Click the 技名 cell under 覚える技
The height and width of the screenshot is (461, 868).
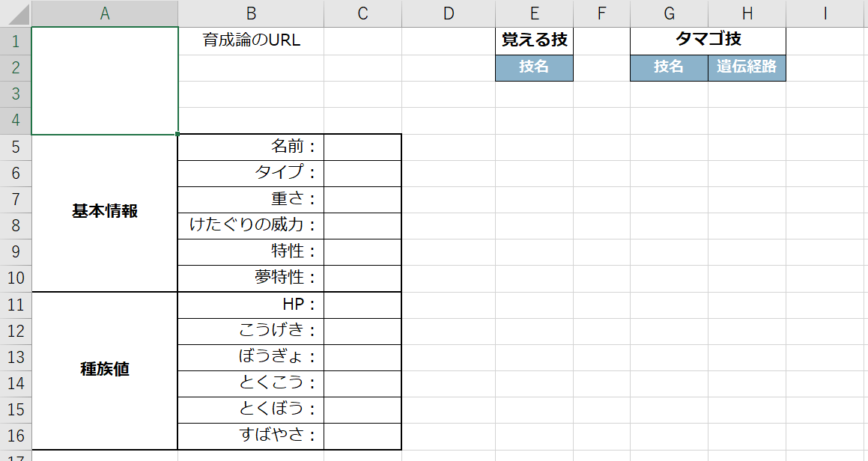coord(534,67)
